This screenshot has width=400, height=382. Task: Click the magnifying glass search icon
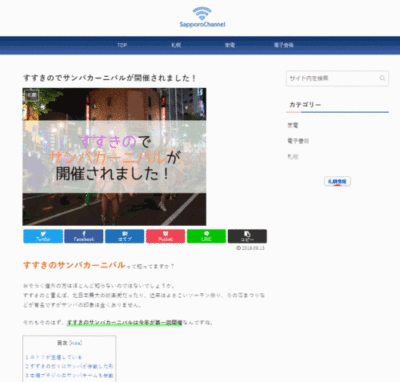click(x=382, y=78)
